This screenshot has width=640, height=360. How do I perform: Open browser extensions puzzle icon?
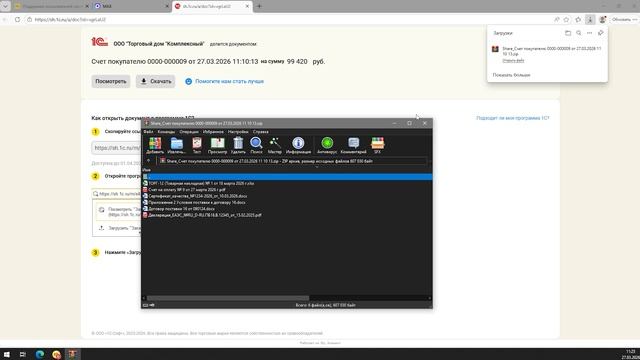578,20
